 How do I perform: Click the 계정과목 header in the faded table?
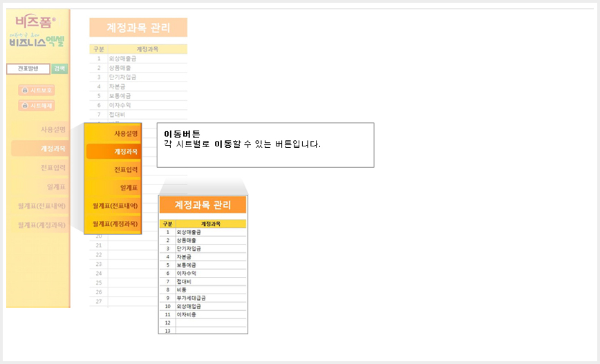point(148,49)
